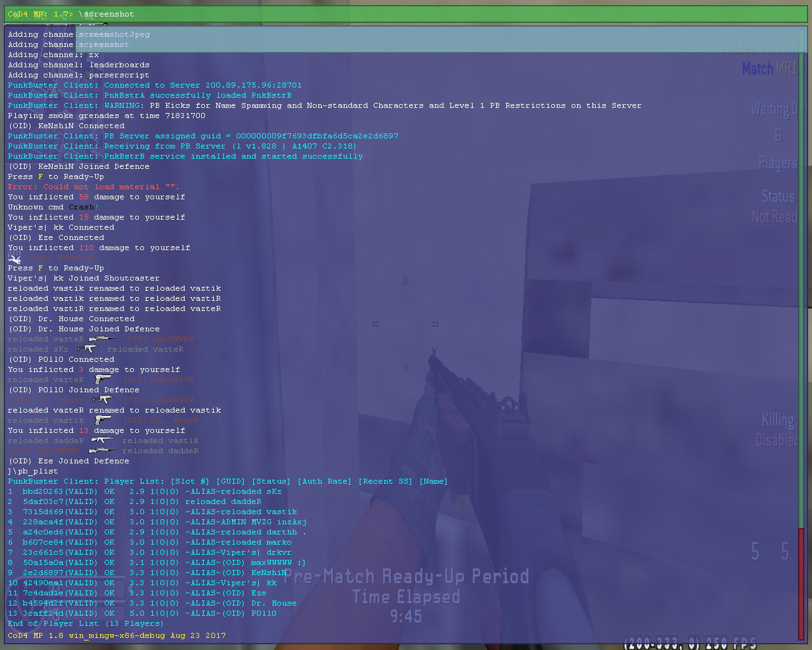This screenshot has height=650, width=812.
Task: Click the '(OID) KeNshiN Joined Defence' line
Action: tap(79, 166)
